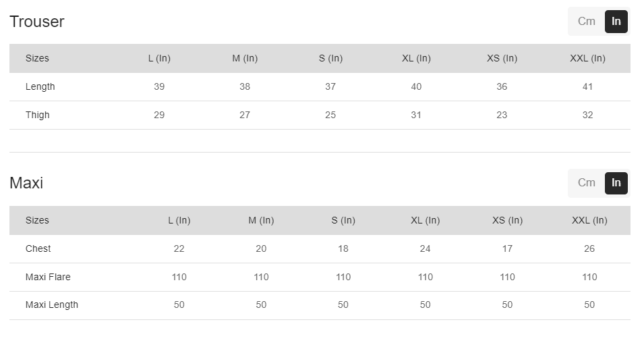This screenshot has width=644, height=343.
Task: Select the In unit for Trouser table
Action: click(x=616, y=22)
